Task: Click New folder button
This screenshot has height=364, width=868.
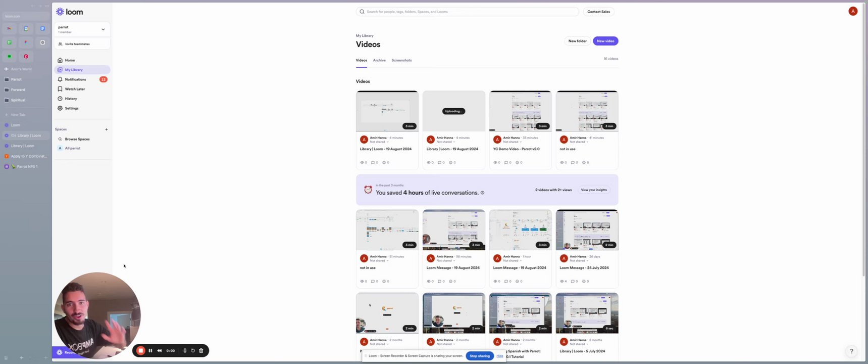Action: [577, 41]
